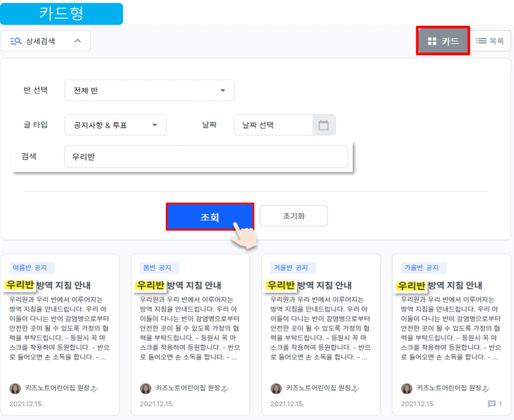Image resolution: width=514 pixels, height=420 pixels.
Task: Collapse the 상세검색 panel chevron
Action: [x=78, y=41]
